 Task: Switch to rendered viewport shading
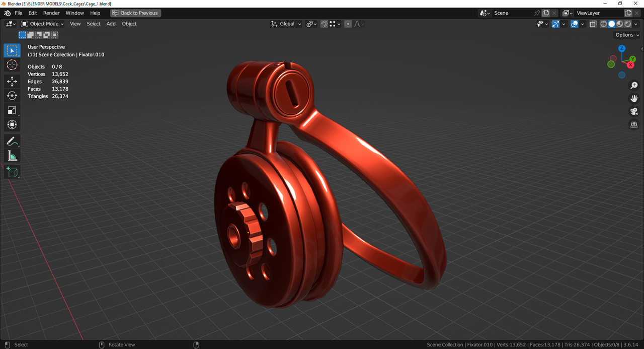628,24
